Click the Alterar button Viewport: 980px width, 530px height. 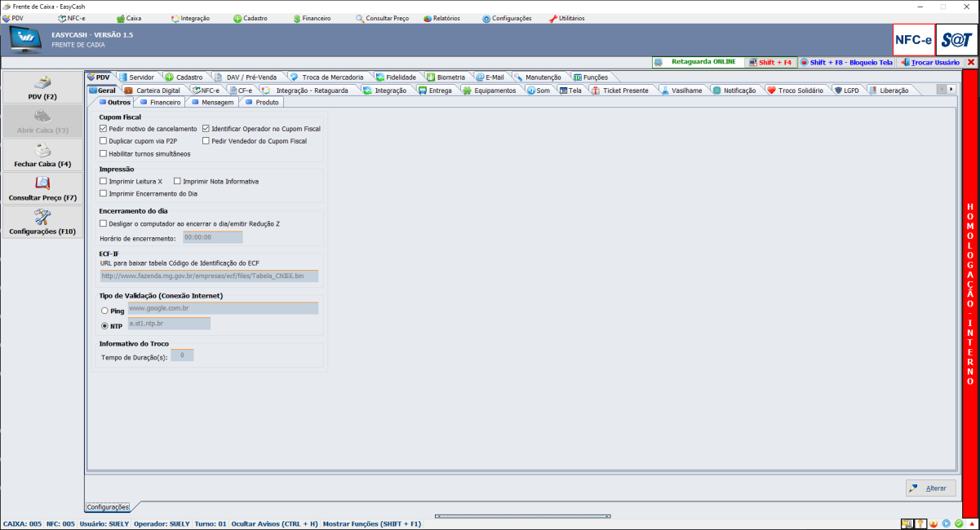[x=930, y=488]
